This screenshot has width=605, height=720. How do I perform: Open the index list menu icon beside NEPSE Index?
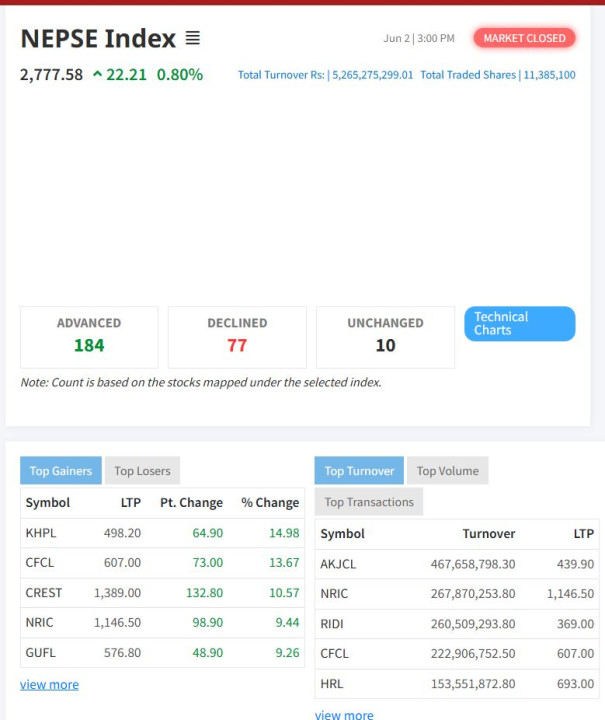tap(193, 38)
